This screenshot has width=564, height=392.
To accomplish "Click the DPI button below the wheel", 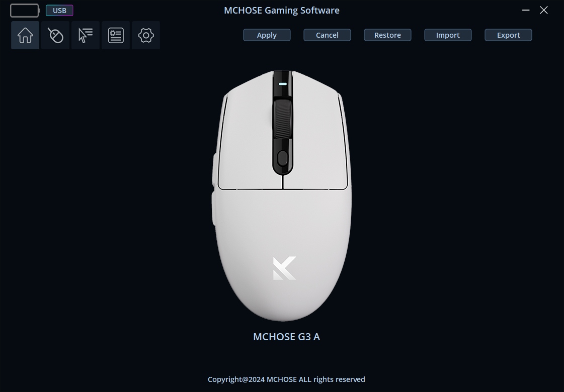I will 283,158.
